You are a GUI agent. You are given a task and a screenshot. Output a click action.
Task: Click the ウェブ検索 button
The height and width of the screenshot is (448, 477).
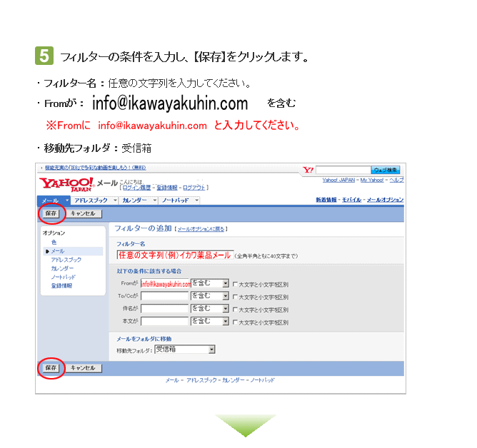[x=386, y=170]
